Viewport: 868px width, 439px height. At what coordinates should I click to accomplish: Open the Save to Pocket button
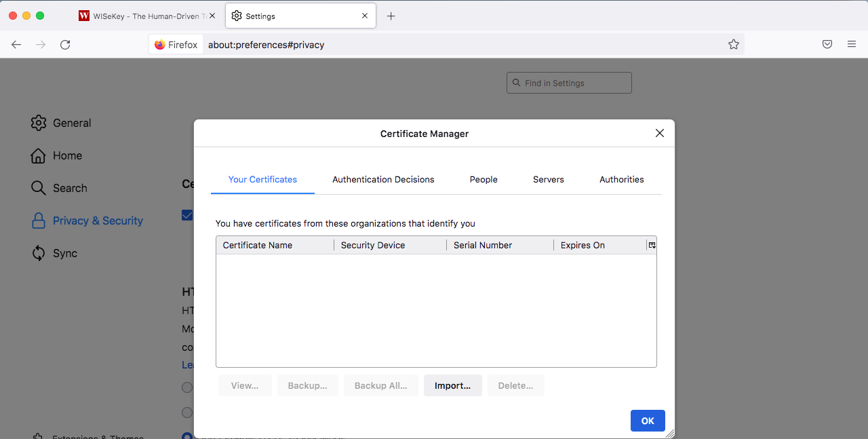827,45
